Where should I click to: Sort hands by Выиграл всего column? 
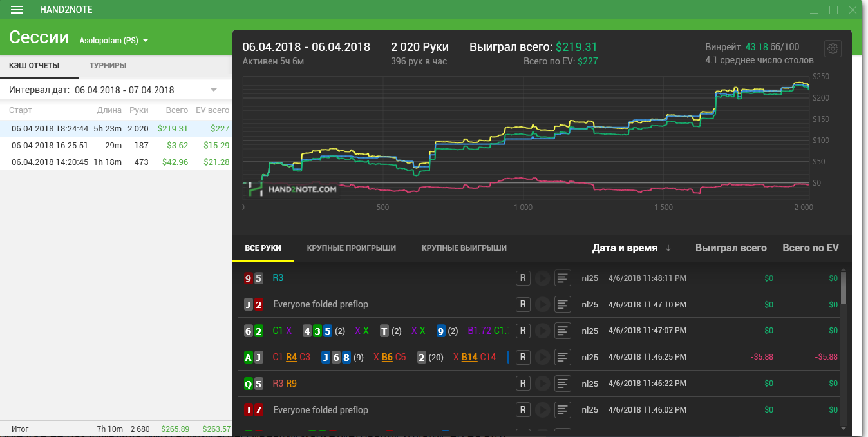click(x=731, y=248)
